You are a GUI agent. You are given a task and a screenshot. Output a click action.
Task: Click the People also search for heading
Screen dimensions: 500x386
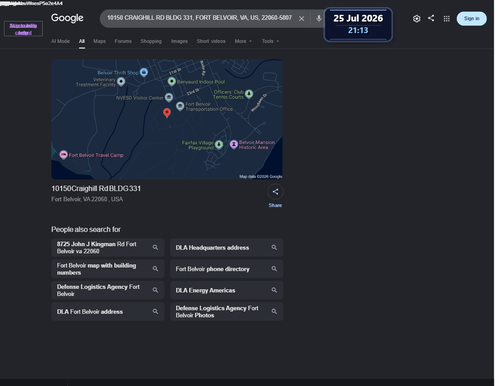point(86,229)
